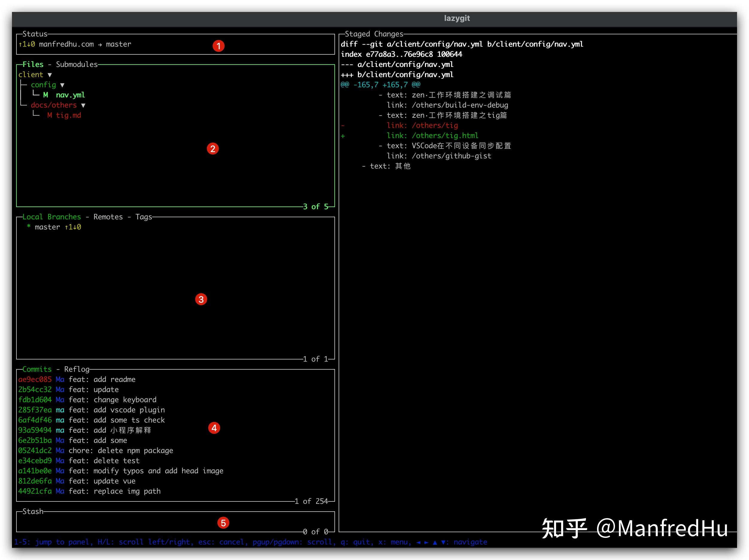749x560 pixels.
Task: Select the staged nav.yml file
Action: pos(70,95)
